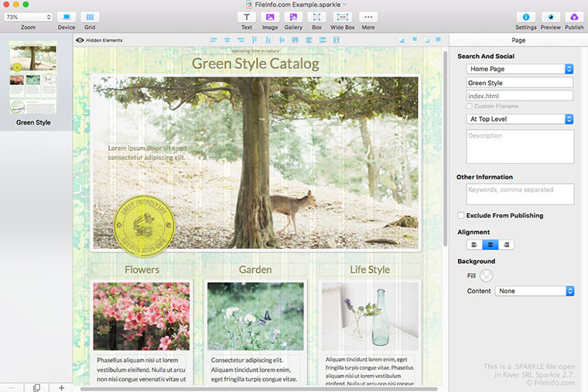The image size is (588, 392).
Task: Toggle the Grid icon
Action: [90, 17]
